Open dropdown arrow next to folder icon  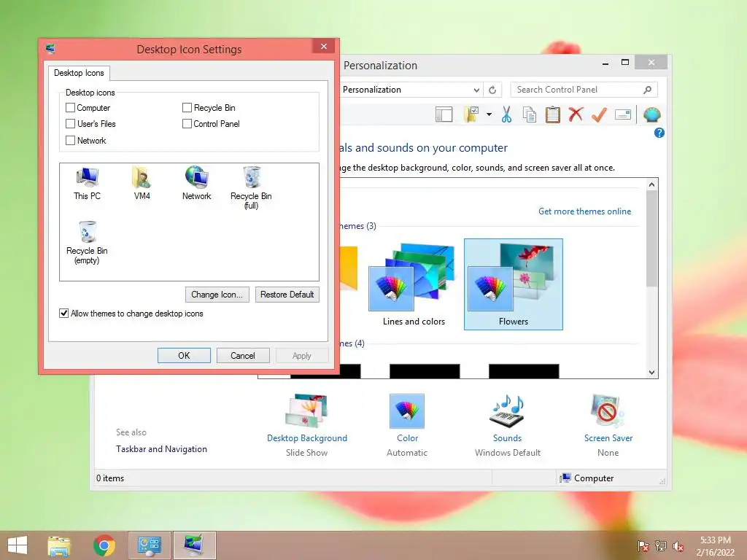489,114
